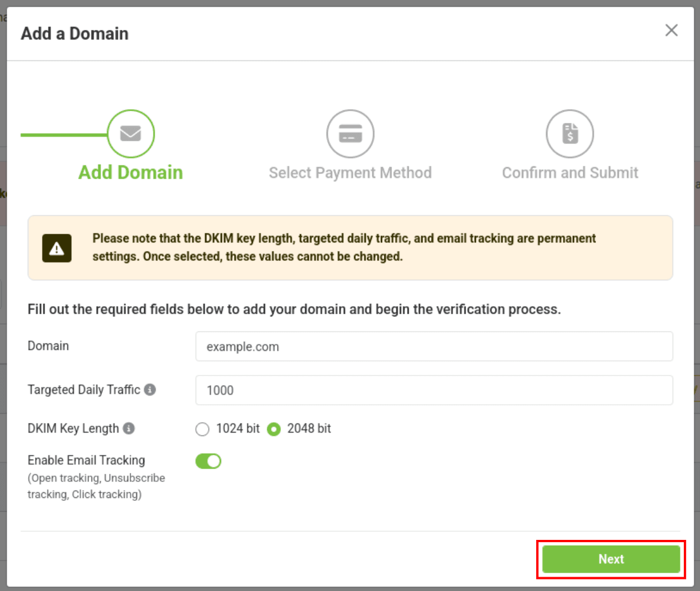Viewport: 700px width, 591px height.
Task: Click the '1024 bit' label text
Action: pos(238,428)
